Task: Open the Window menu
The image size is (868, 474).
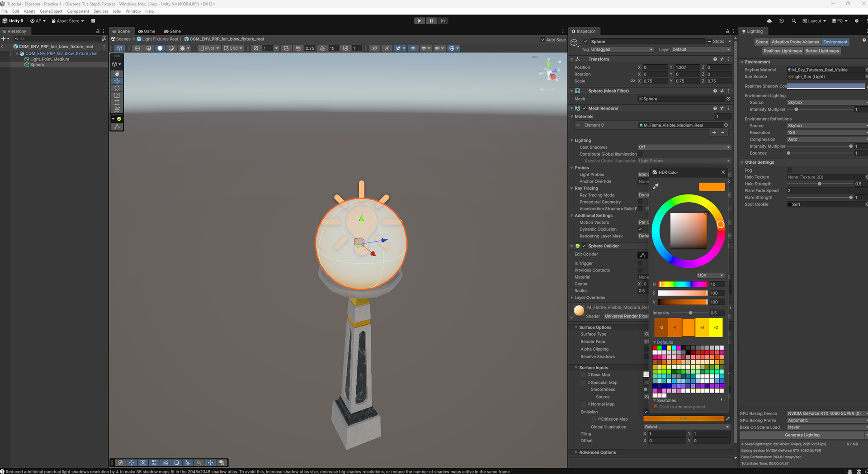Action: pyautogui.click(x=133, y=11)
